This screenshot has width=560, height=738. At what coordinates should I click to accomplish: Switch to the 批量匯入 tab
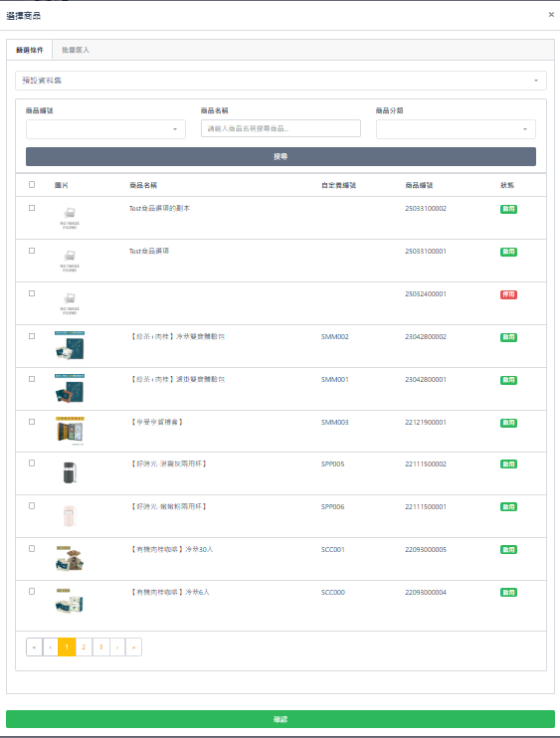76,50
